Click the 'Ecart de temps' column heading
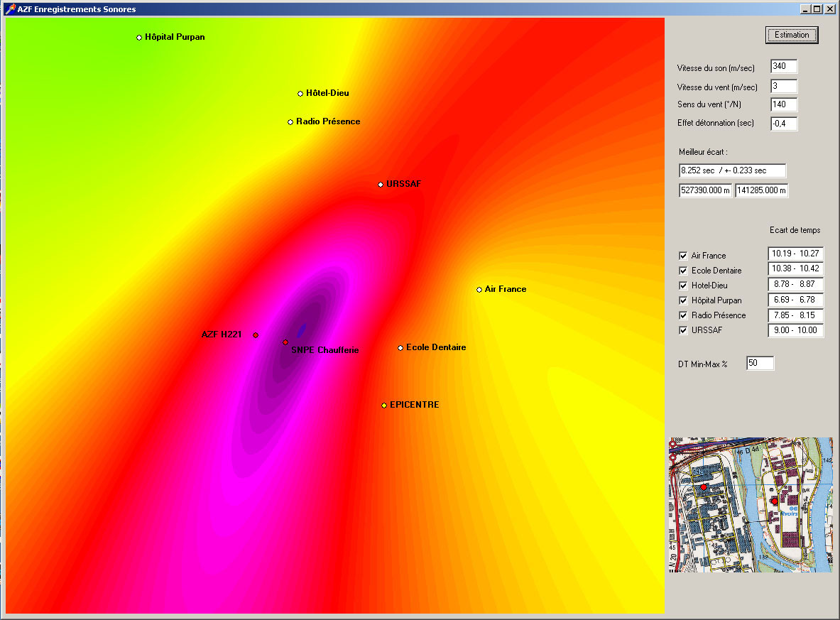 [x=795, y=230]
